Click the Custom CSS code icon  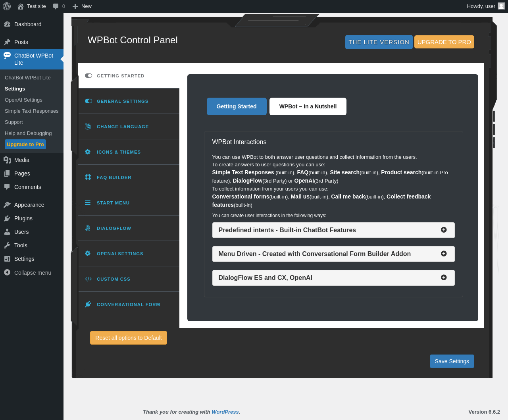coord(88,279)
